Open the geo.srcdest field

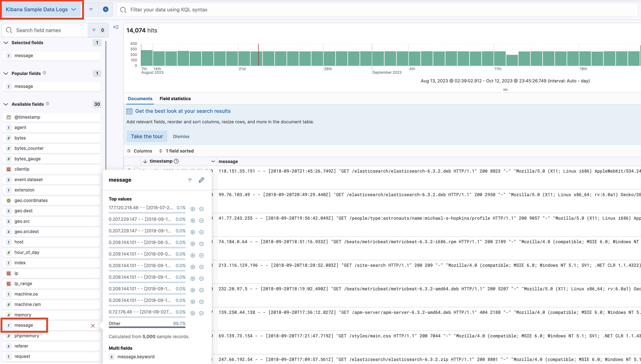tap(51, 231)
